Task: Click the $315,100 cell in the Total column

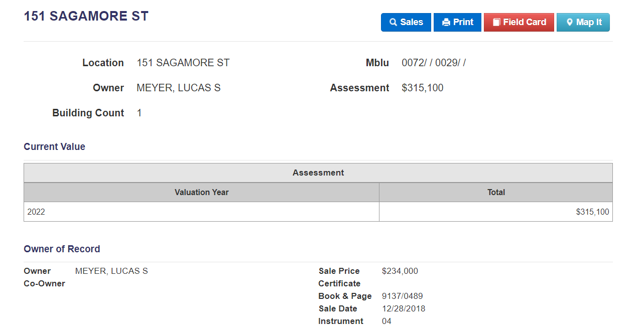Action: 592,212
